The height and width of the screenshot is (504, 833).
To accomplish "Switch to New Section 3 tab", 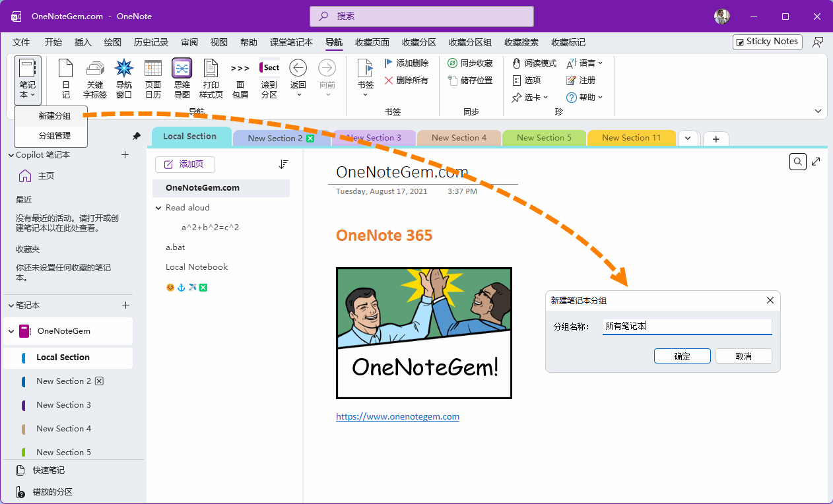I will click(x=374, y=138).
